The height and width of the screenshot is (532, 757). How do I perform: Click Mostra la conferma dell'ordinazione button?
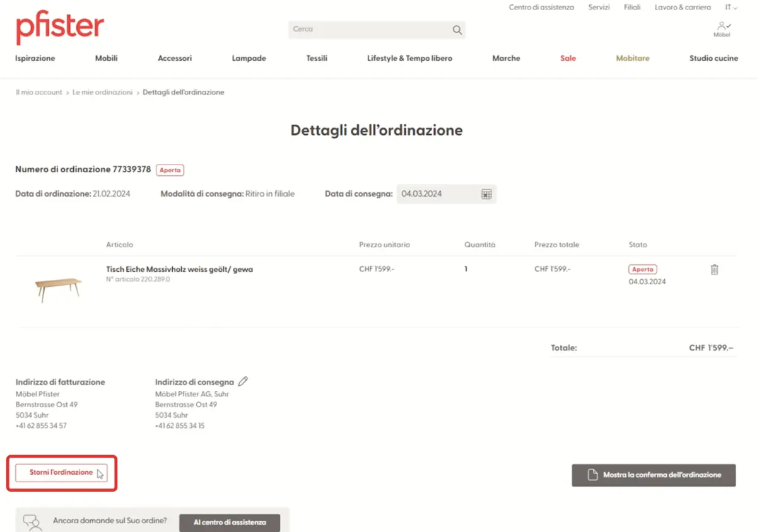pos(654,475)
